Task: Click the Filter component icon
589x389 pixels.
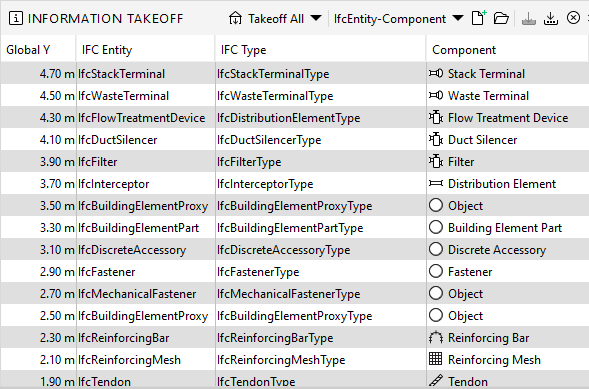Action: [436, 161]
